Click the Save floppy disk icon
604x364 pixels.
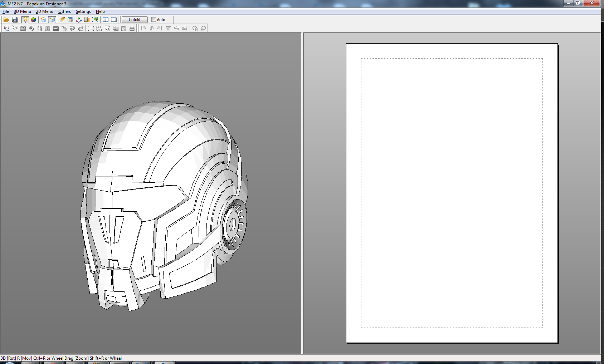point(15,20)
